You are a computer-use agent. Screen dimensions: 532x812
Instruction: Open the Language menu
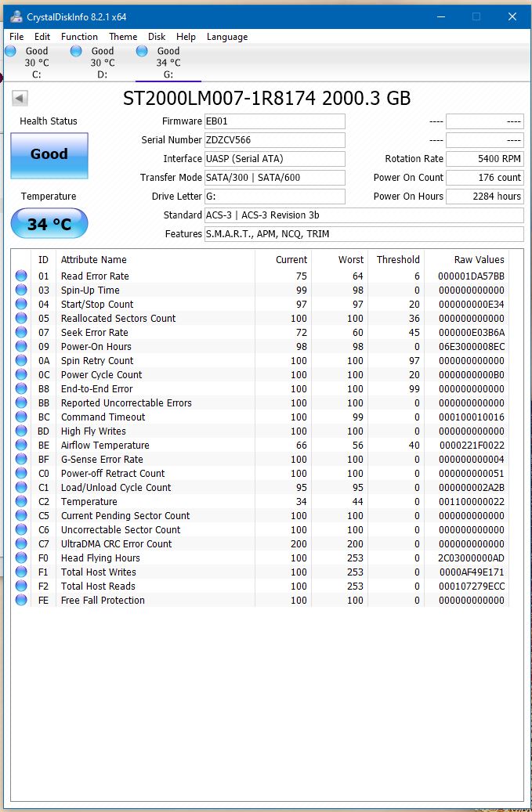tap(227, 37)
